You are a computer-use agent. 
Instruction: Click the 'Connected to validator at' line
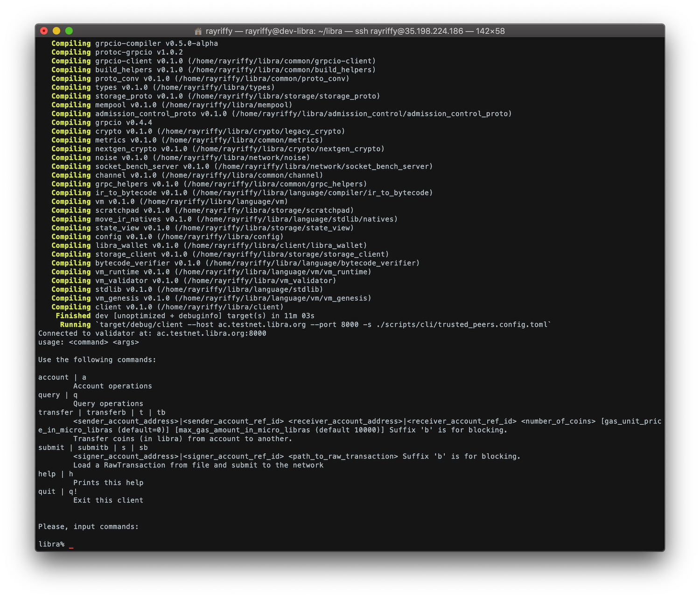(153, 334)
